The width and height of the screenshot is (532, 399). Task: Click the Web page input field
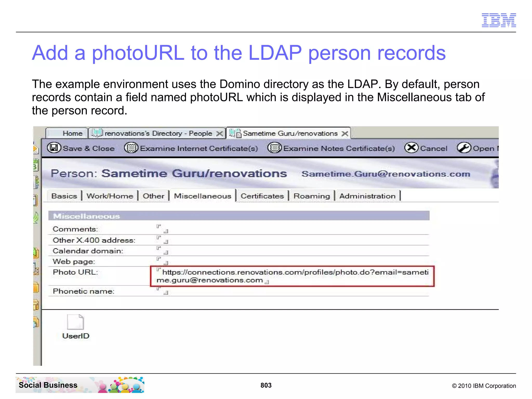[x=162, y=261]
